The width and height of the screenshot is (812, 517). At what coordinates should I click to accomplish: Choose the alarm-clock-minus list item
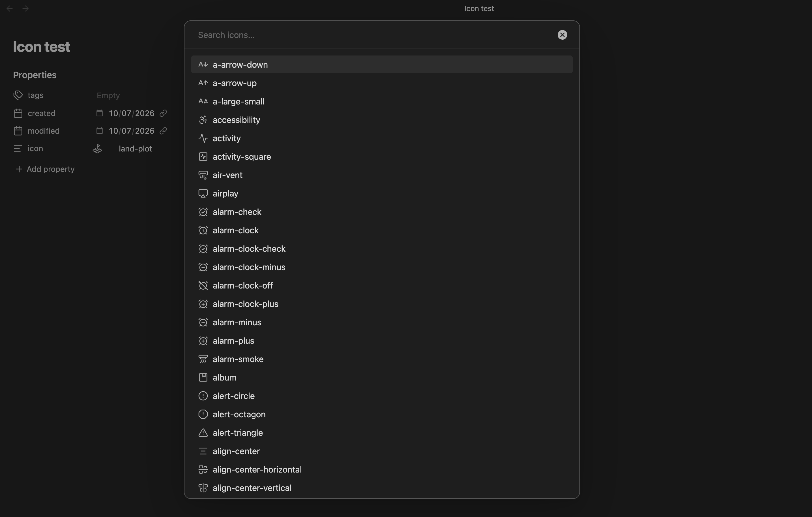coord(382,267)
